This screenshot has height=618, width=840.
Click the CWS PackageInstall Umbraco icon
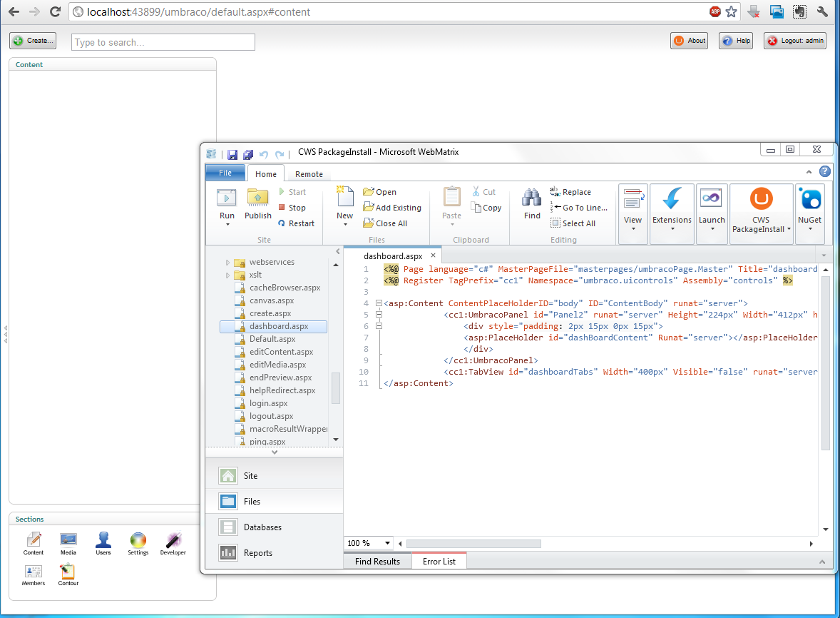[761, 199]
